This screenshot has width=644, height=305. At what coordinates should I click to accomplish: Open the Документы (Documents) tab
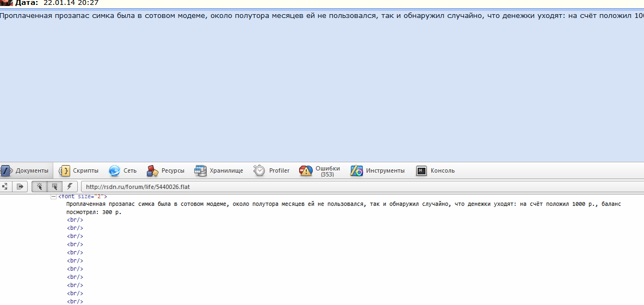tap(26, 170)
